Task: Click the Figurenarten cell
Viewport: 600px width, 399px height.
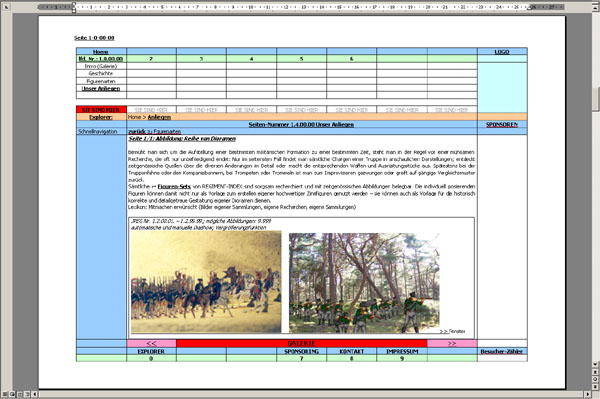Action: (101, 81)
